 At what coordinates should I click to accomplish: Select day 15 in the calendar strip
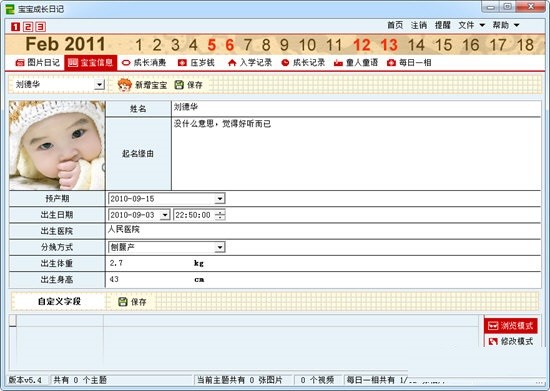444,45
